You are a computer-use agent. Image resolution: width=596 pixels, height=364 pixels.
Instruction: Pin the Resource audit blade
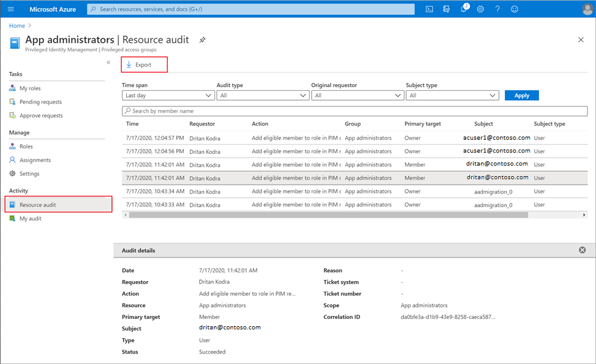(202, 40)
